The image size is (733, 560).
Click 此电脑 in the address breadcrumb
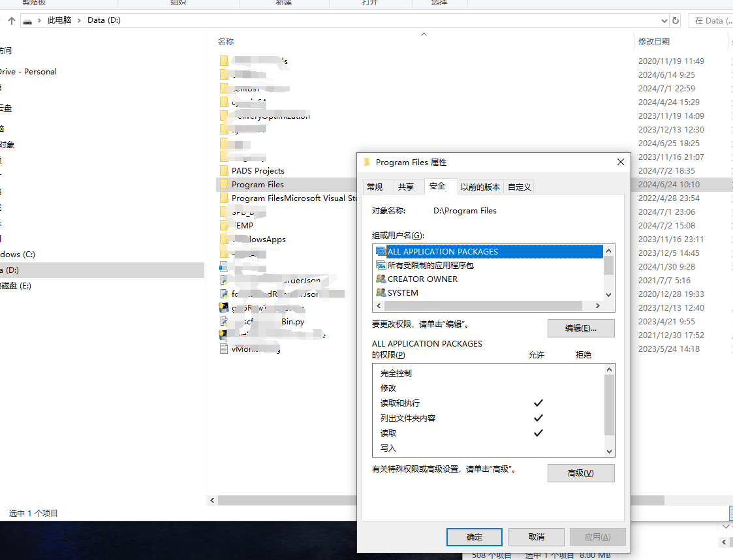pyautogui.click(x=59, y=20)
